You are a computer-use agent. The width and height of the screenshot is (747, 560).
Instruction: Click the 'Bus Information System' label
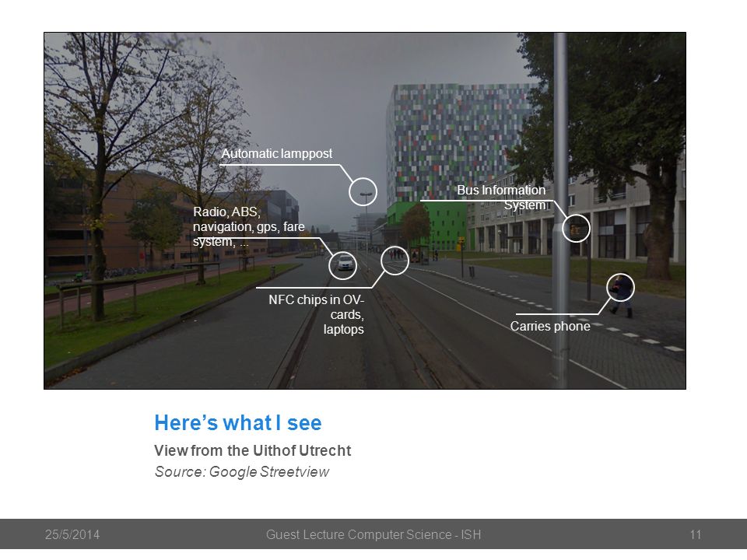click(501, 197)
